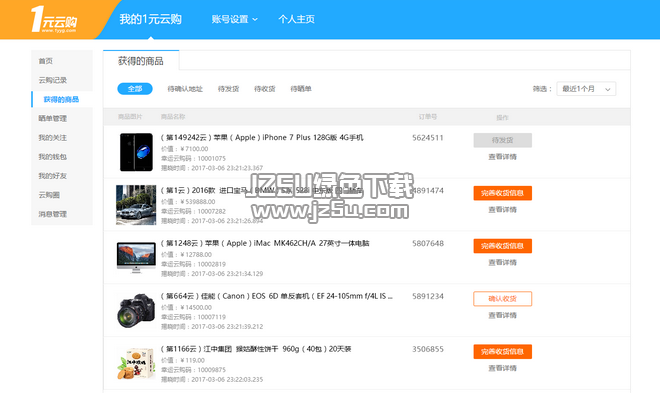Open 我的1元云购 in the top navigation
The width and height of the screenshot is (660, 393).
(x=150, y=19)
